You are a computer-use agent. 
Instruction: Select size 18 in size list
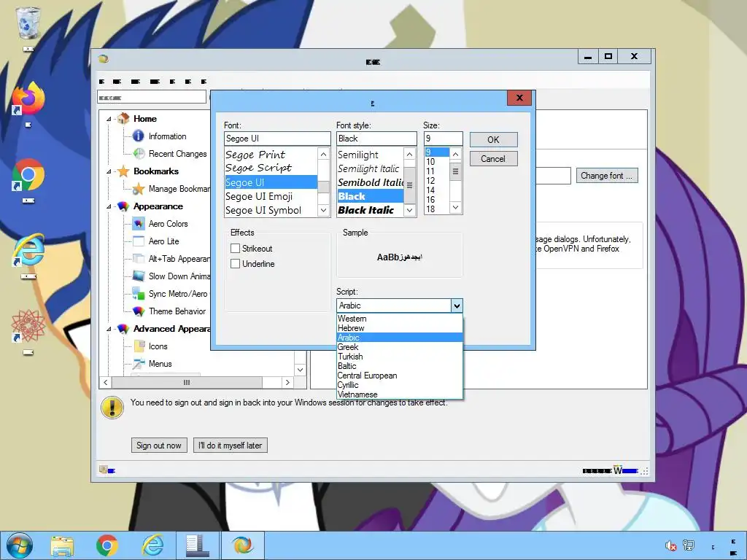point(437,209)
